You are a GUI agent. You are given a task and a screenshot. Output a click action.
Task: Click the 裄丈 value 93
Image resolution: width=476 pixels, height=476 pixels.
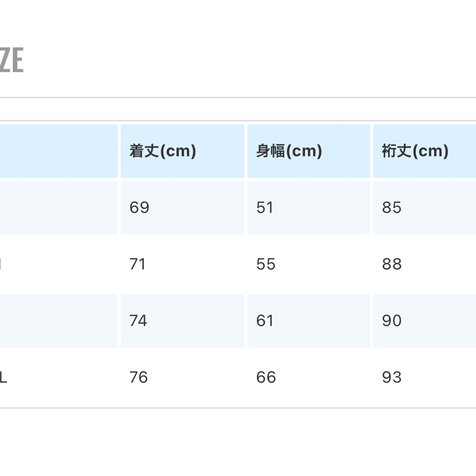pyautogui.click(x=392, y=377)
